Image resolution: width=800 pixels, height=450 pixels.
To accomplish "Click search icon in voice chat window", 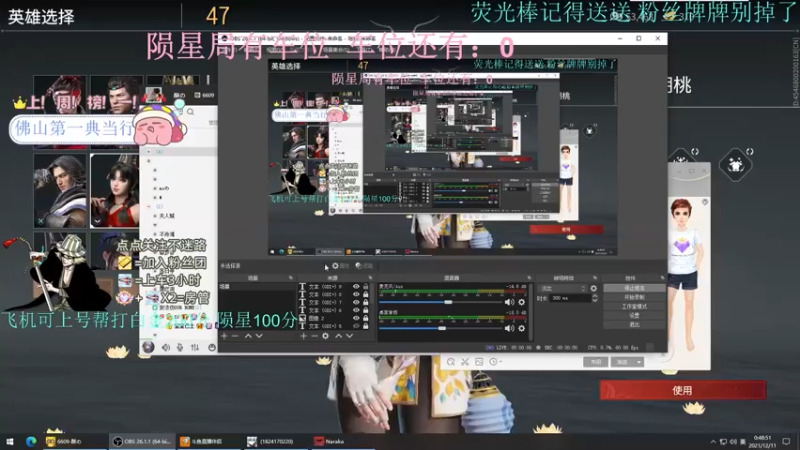I will pyautogui.click(x=190, y=112).
